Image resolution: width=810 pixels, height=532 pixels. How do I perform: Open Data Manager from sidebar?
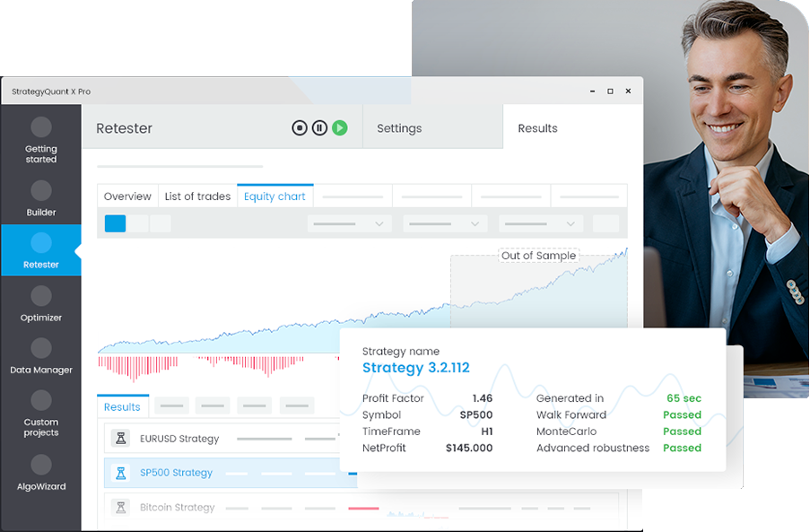point(40,348)
